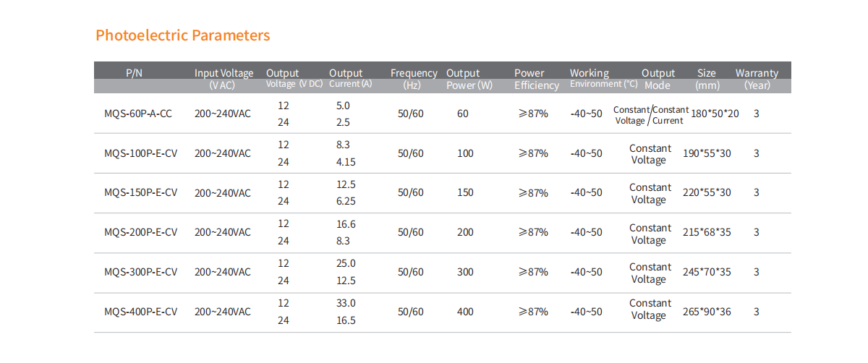Click part number MQS-150P-E-CV
Screen dimensions: 868x363
point(140,193)
